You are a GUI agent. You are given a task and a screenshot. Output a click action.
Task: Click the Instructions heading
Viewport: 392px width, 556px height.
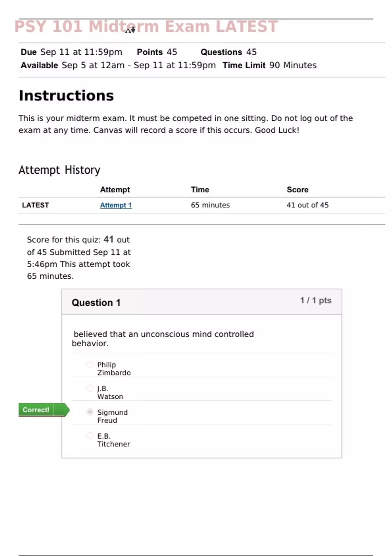click(66, 96)
